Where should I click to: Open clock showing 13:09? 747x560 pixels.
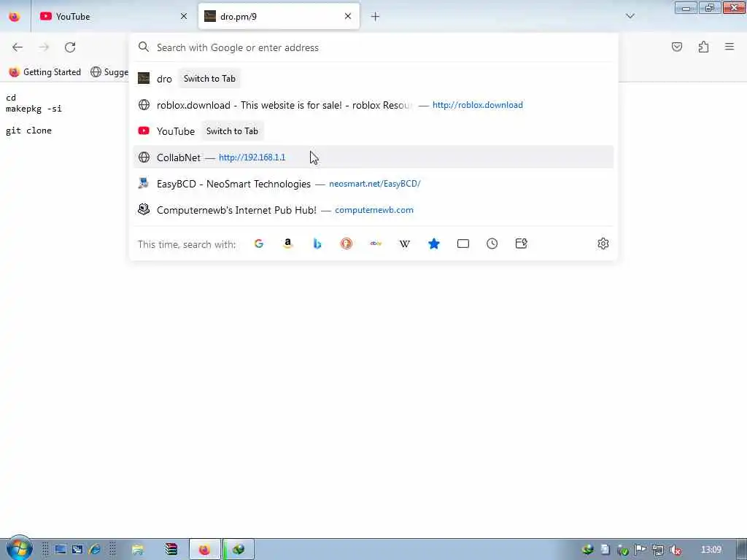pos(711,550)
